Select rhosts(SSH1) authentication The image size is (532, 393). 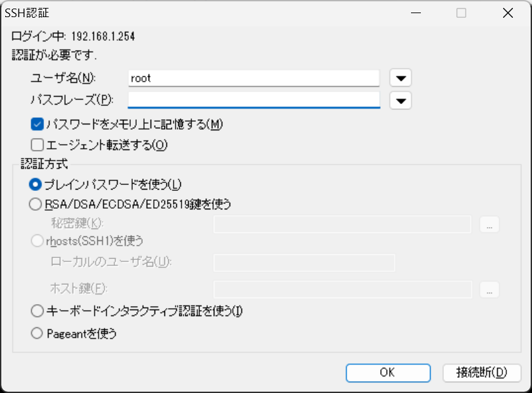tap(37, 242)
